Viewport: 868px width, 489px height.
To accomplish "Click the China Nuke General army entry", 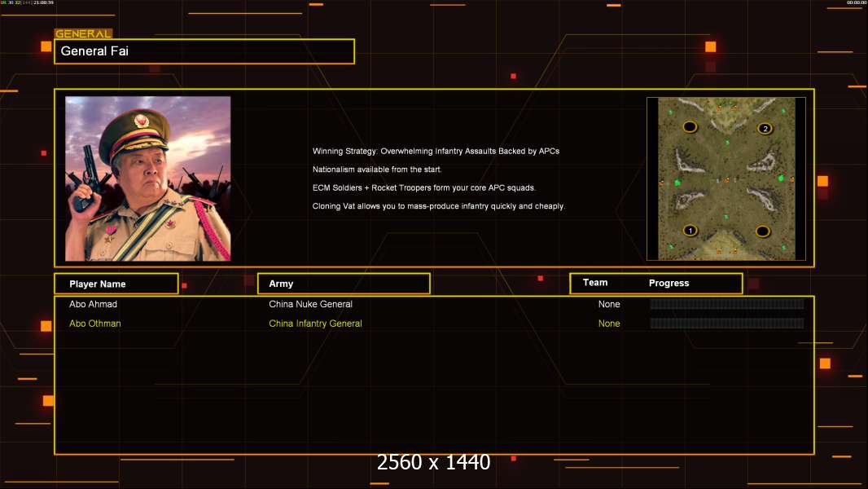I will tap(310, 304).
